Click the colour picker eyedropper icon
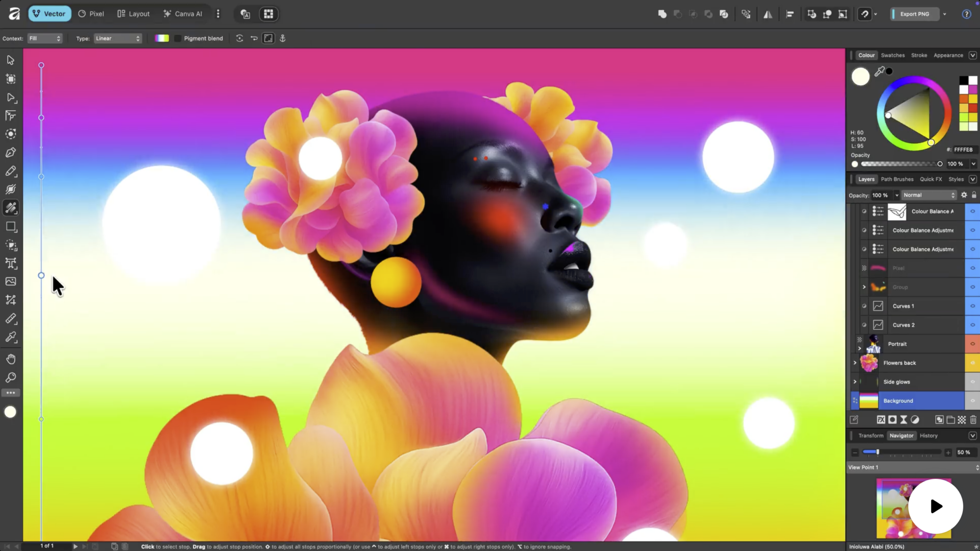 click(880, 72)
